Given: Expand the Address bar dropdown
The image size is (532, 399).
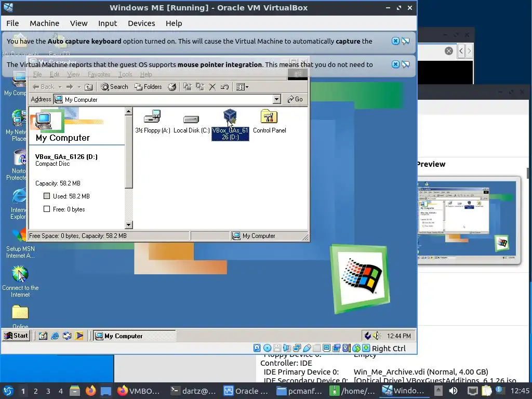Looking at the screenshot, I should (x=277, y=99).
